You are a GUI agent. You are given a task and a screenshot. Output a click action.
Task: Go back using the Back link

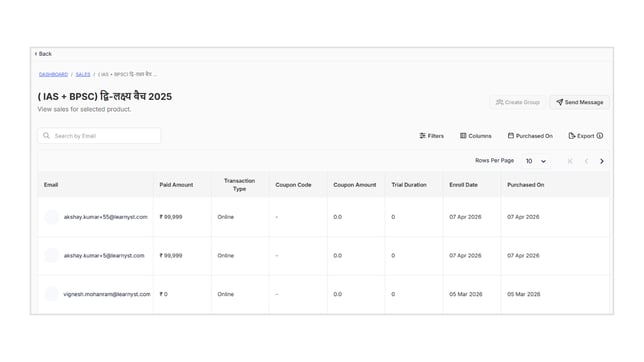43,54
